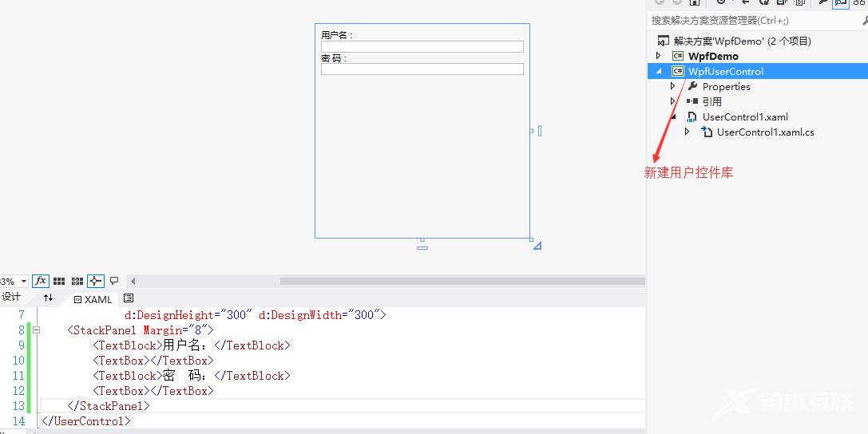Select the WpfDemo project label
Viewport: 868px width, 434px height.
click(x=713, y=56)
